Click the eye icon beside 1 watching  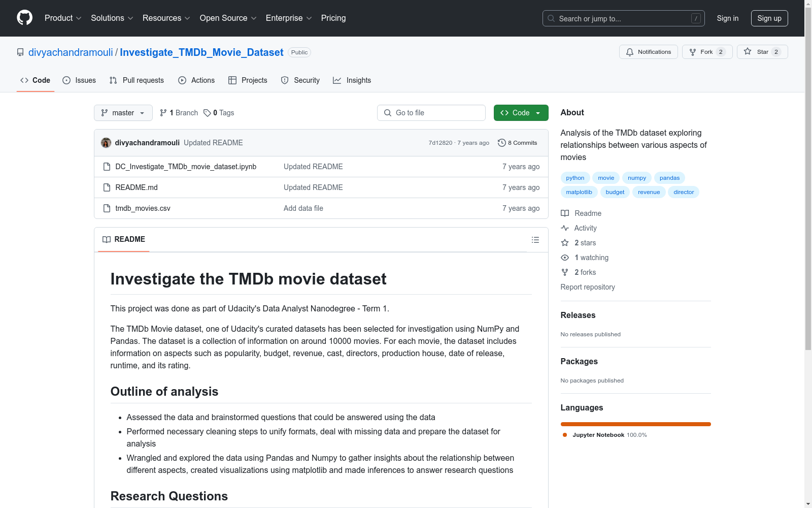point(565,258)
